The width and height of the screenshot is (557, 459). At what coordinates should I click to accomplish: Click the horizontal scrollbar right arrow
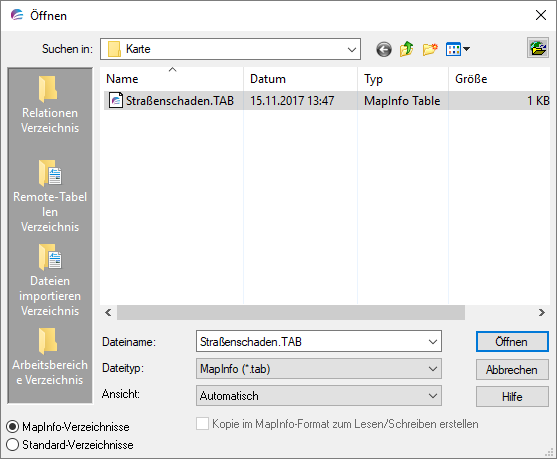(x=541, y=313)
